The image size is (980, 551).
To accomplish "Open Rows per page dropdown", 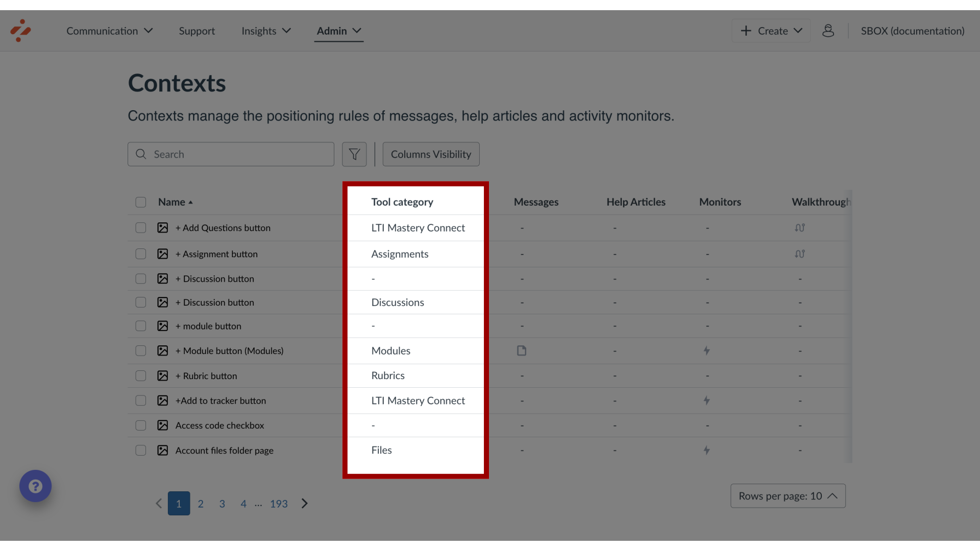I will 788,496.
